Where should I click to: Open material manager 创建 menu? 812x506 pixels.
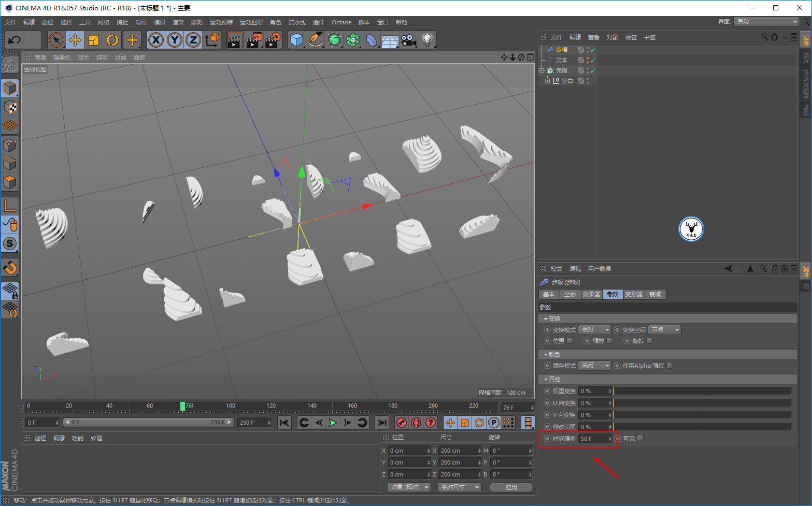pyautogui.click(x=40, y=438)
